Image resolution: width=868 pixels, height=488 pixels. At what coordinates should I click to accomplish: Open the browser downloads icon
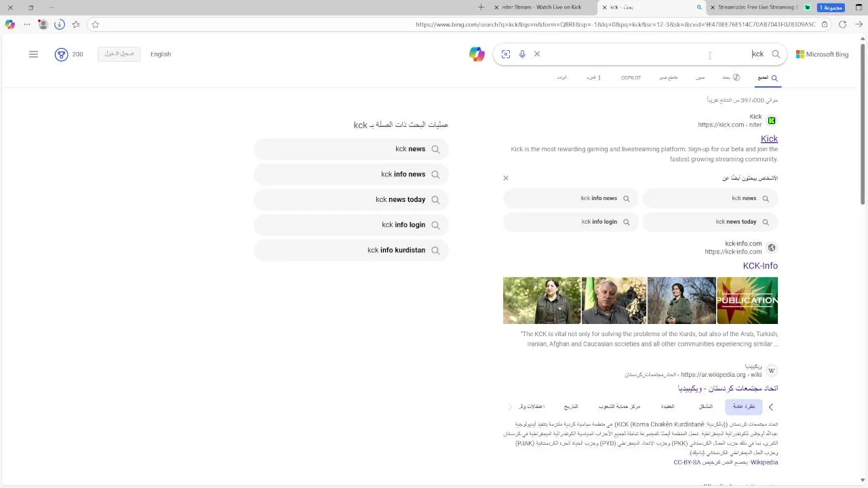coord(59,24)
